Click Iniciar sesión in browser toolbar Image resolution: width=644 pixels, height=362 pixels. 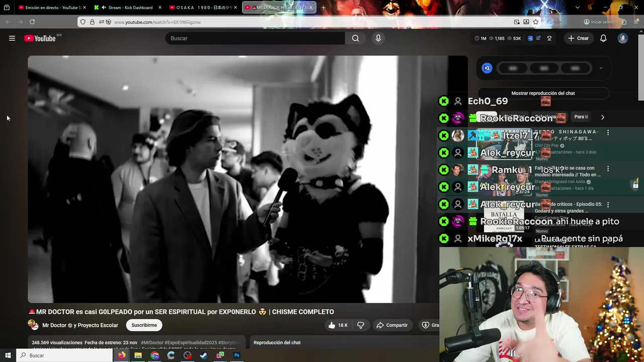[x=599, y=22]
